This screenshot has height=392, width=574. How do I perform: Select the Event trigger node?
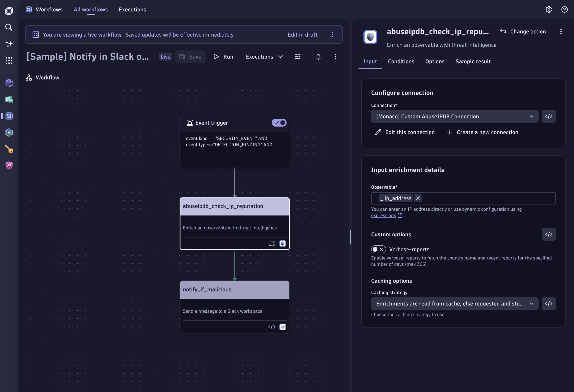[234, 140]
